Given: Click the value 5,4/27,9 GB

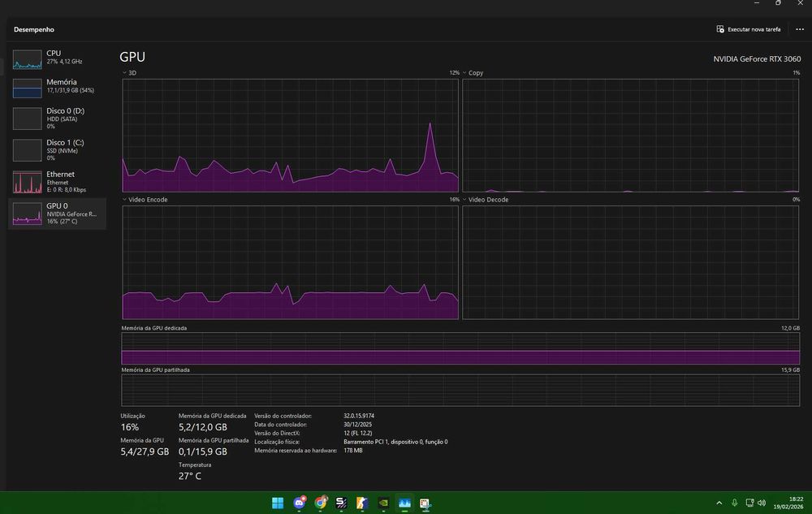Looking at the screenshot, I should pos(145,451).
